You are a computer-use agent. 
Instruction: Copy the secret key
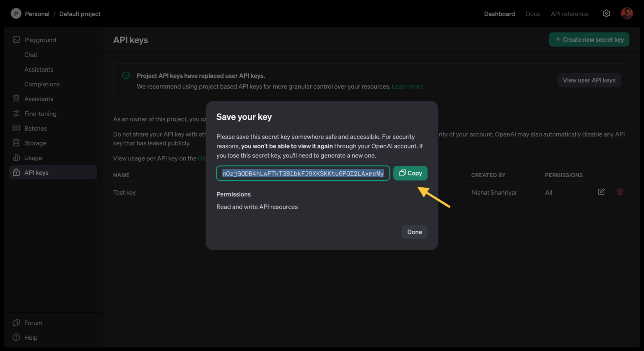click(x=410, y=173)
